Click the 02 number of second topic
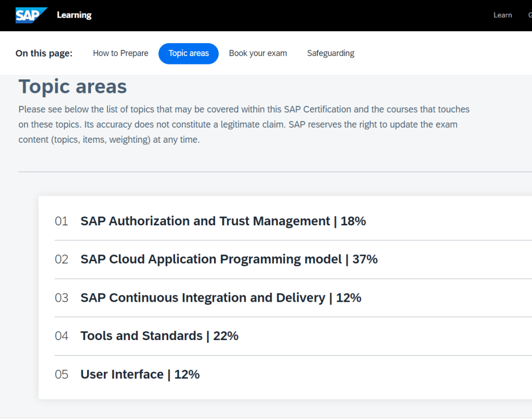Screen dimensions: 532x419 point(61,260)
